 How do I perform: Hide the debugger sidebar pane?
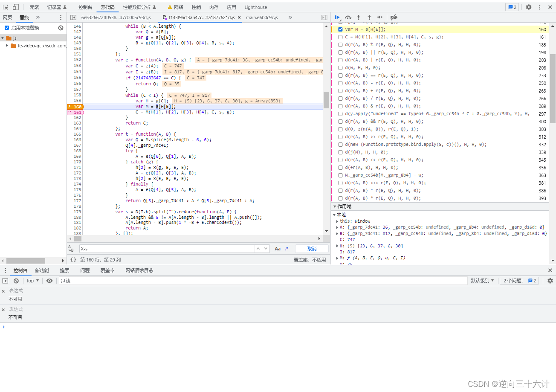324,17
